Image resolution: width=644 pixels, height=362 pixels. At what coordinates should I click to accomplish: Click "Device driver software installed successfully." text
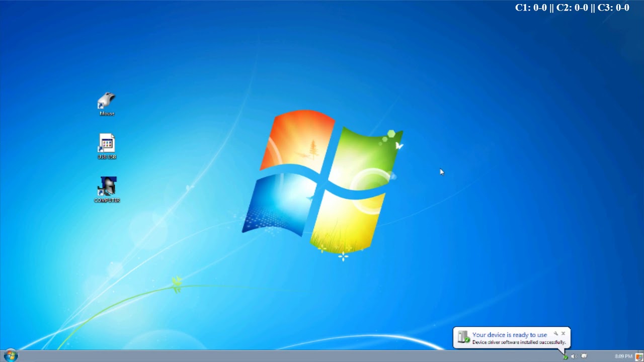point(519,342)
